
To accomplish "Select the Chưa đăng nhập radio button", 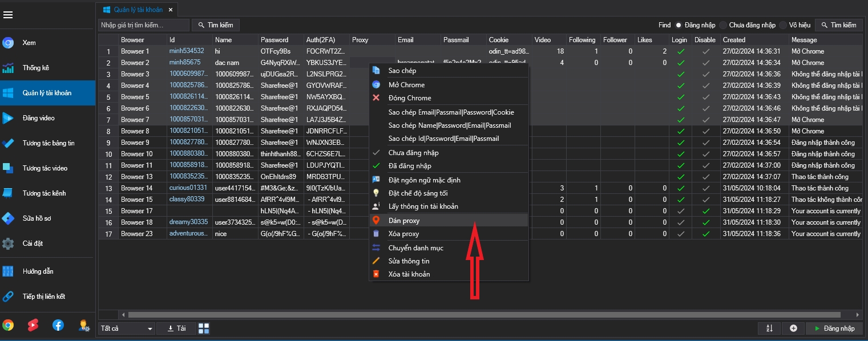I will coord(723,25).
